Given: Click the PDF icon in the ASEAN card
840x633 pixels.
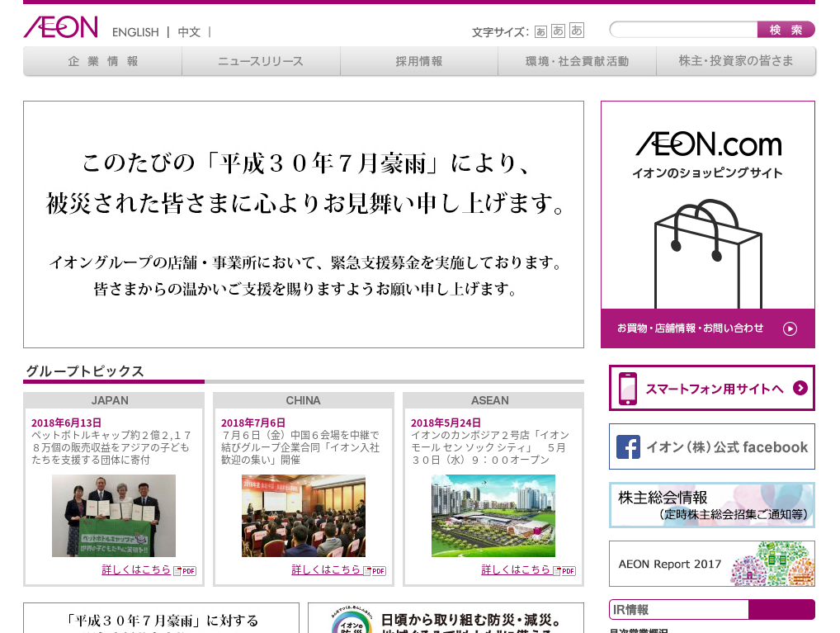Looking at the screenshot, I should 564,571.
